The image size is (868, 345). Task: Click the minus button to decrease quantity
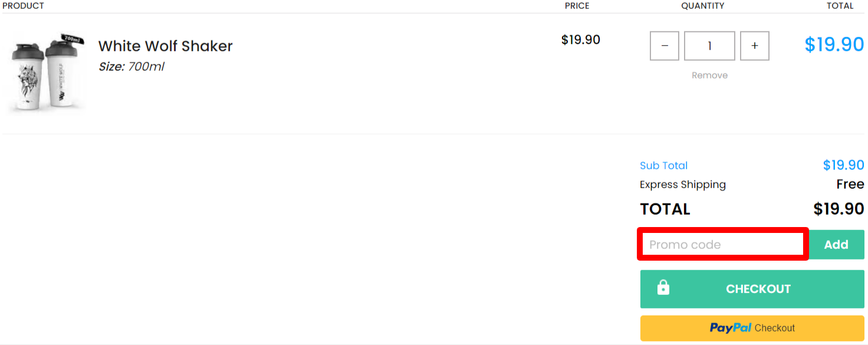click(665, 45)
